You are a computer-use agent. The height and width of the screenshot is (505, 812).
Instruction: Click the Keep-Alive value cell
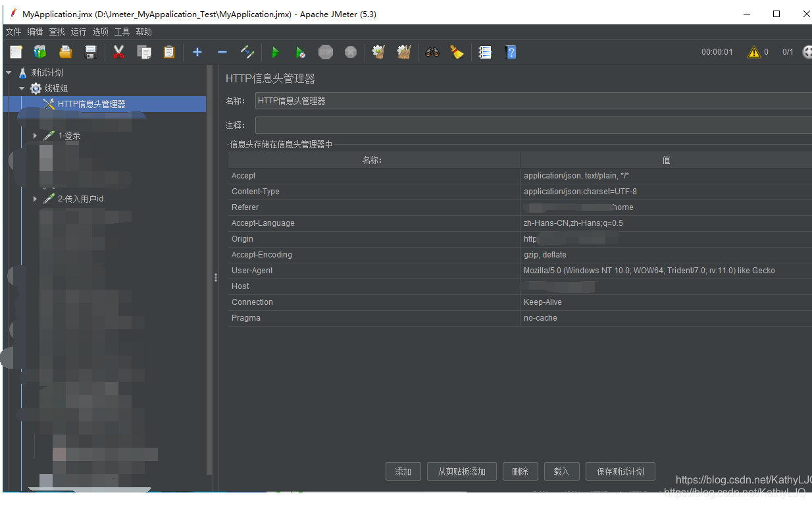pyautogui.click(x=666, y=302)
